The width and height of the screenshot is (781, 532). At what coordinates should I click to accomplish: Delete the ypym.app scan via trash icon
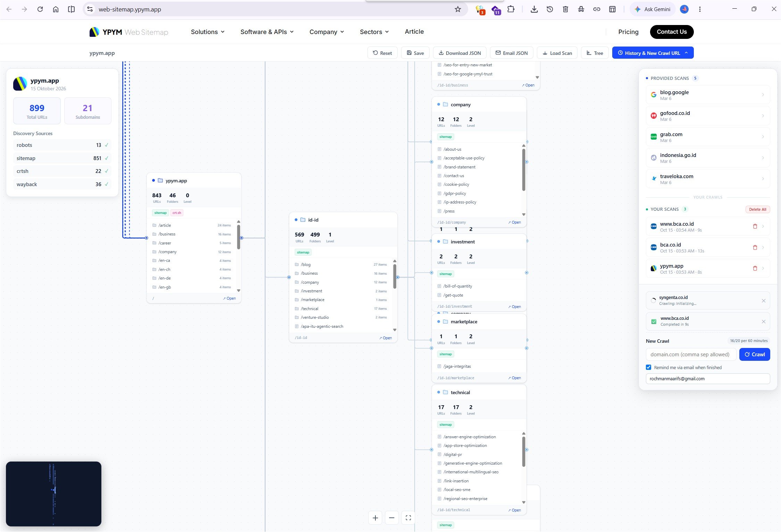tap(755, 268)
